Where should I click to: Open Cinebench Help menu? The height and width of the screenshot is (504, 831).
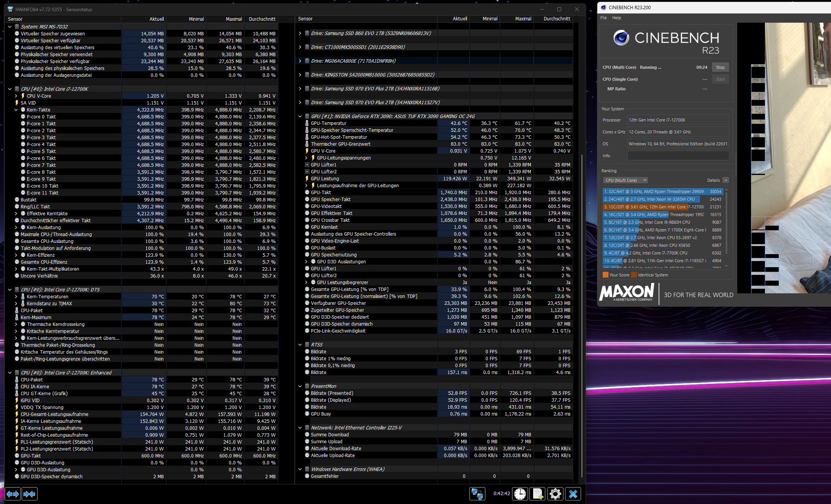pyautogui.click(x=617, y=18)
